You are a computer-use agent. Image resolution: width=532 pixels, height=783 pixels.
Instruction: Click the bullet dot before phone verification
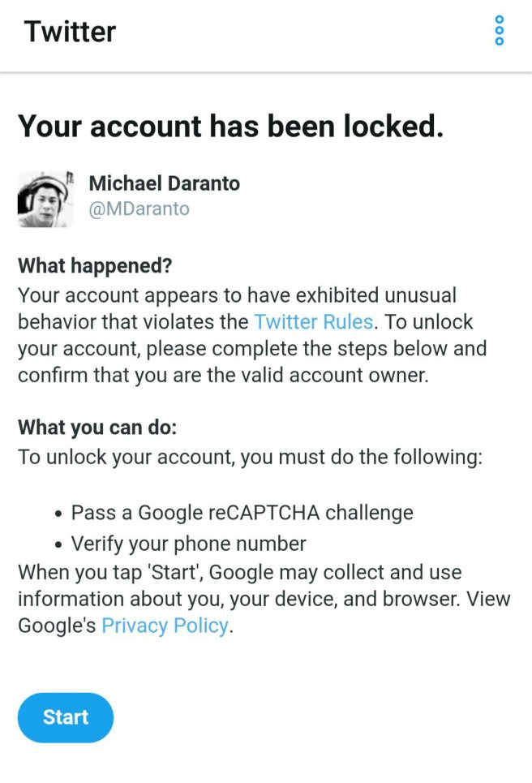pos(58,544)
